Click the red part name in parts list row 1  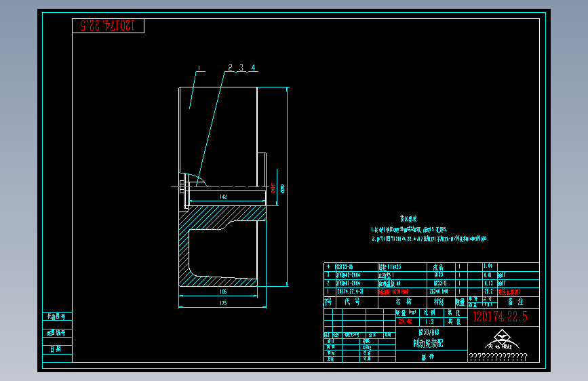point(393,292)
